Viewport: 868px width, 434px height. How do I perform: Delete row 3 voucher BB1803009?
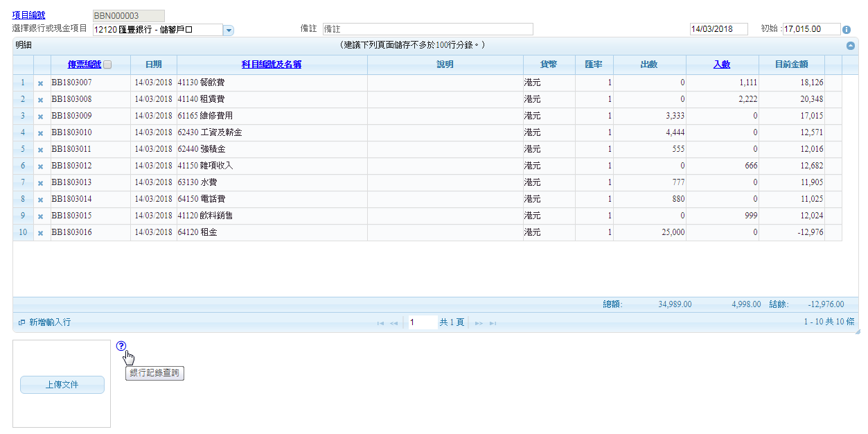point(40,116)
